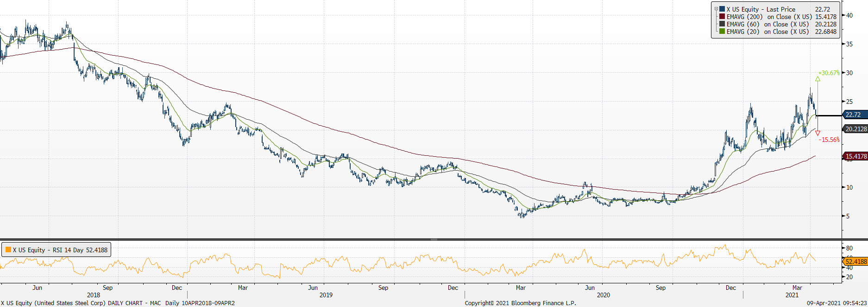
Task: Click the dark red 15.4178 axis tag
Action: click(855, 156)
